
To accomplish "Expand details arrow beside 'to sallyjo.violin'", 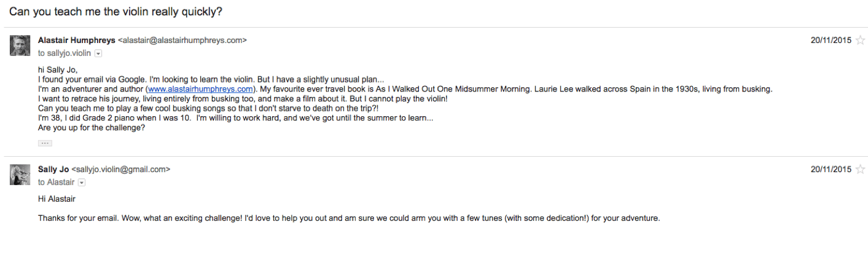I will [98, 54].
